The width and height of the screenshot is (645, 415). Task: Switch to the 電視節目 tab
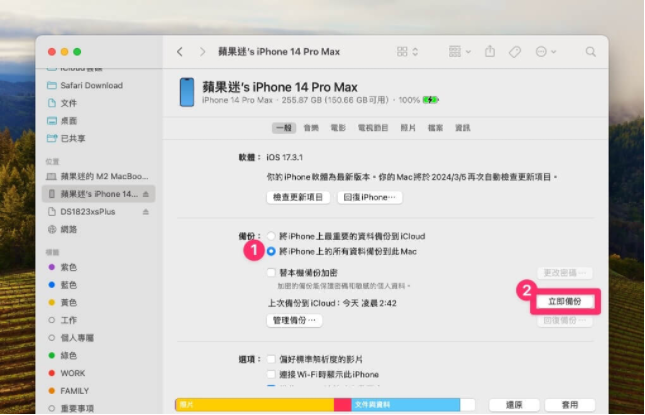(x=373, y=128)
